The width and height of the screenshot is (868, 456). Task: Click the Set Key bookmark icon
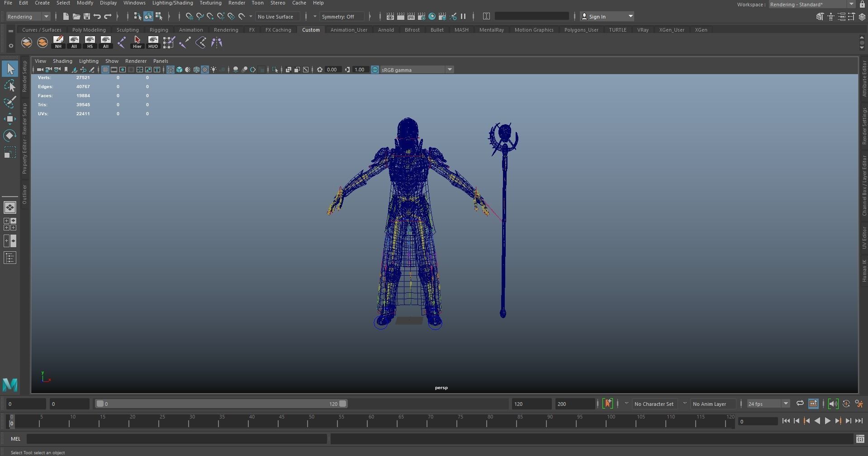click(x=608, y=404)
